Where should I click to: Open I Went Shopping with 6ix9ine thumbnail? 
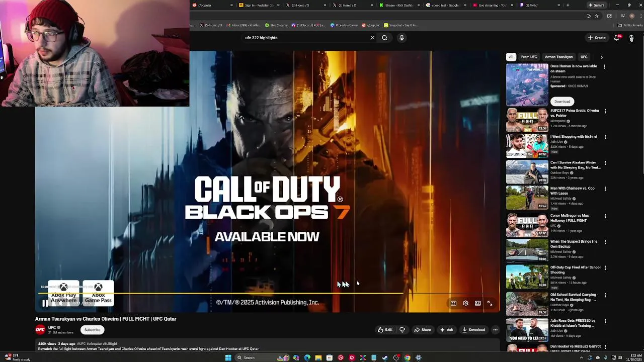(527, 146)
